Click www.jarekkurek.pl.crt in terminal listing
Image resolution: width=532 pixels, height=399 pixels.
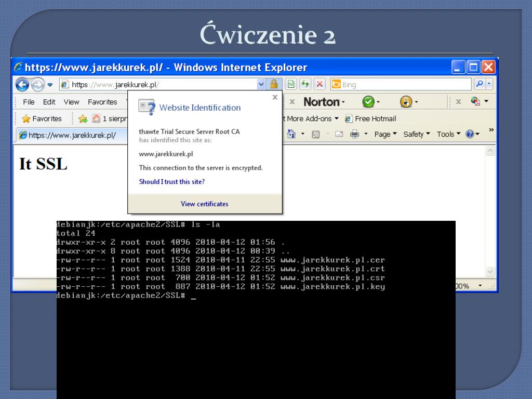tap(332, 269)
